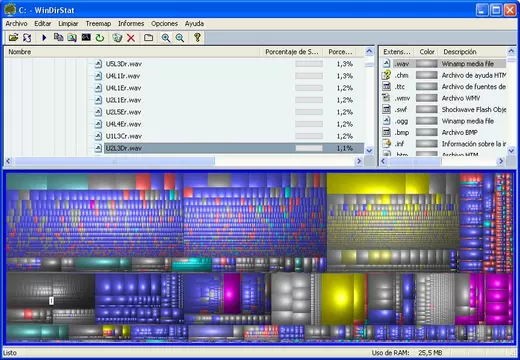Open the Opciones menu
The width and height of the screenshot is (520, 360).
click(x=164, y=23)
